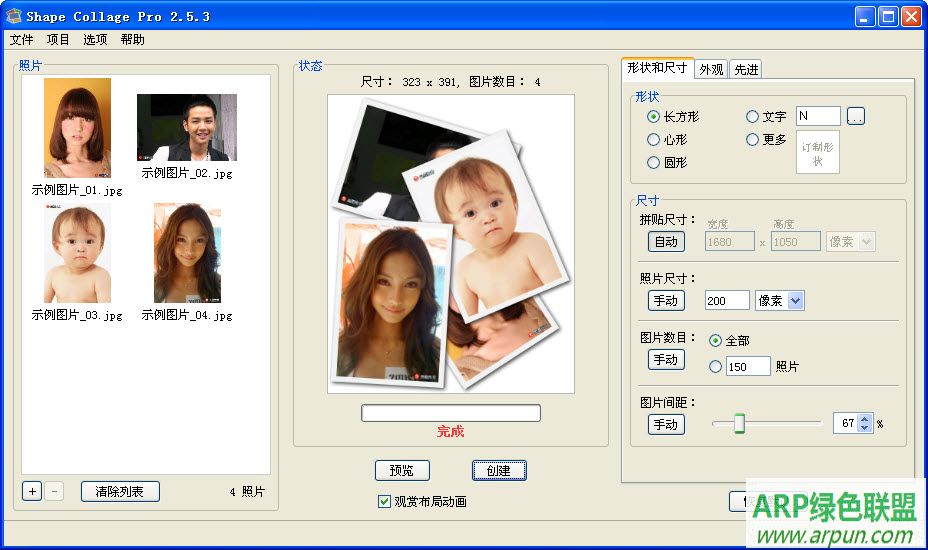Switch to the 外观 tab
928x550 pixels.
(711, 69)
